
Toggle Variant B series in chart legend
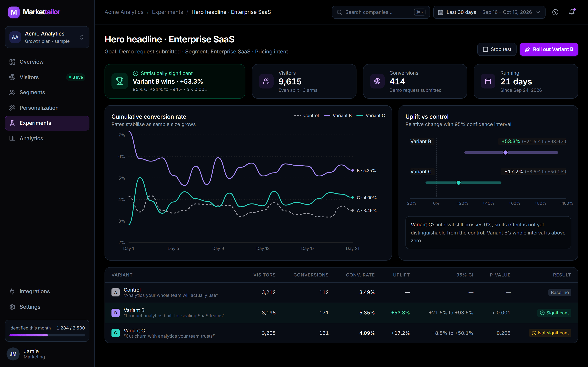[338, 116]
